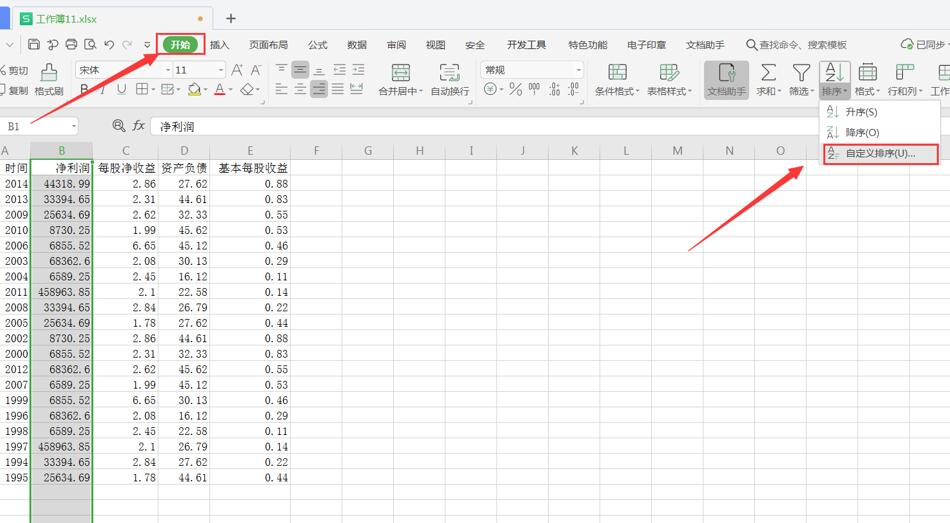Select the 格式刷 format painter tool
950x523 pixels.
[48, 79]
